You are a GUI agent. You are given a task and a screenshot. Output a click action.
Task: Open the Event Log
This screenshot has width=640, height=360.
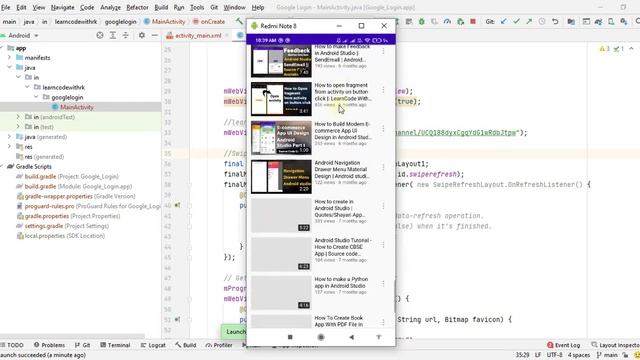563,345
